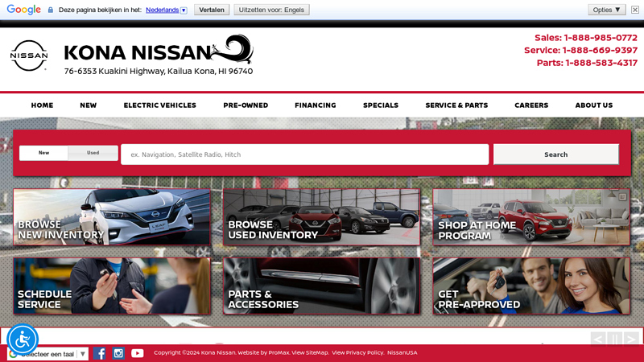Open the accessibility options icon
The width and height of the screenshot is (644, 362).
[23, 339]
